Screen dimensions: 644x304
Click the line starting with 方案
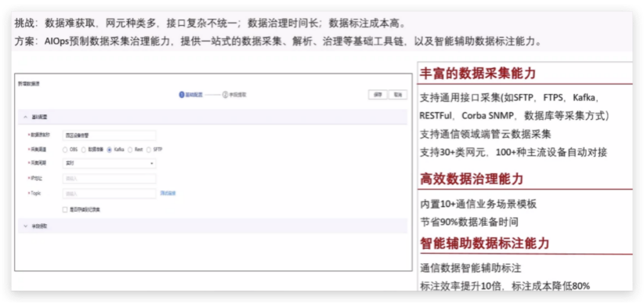click(279, 42)
